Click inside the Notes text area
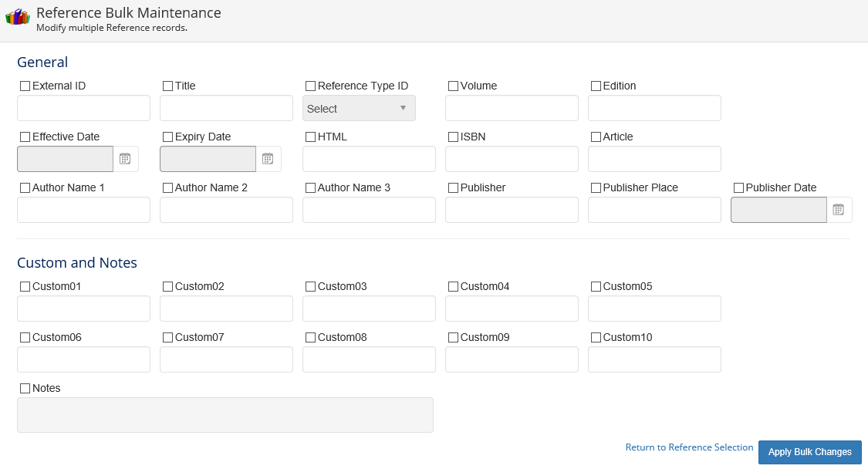 pyautogui.click(x=225, y=415)
